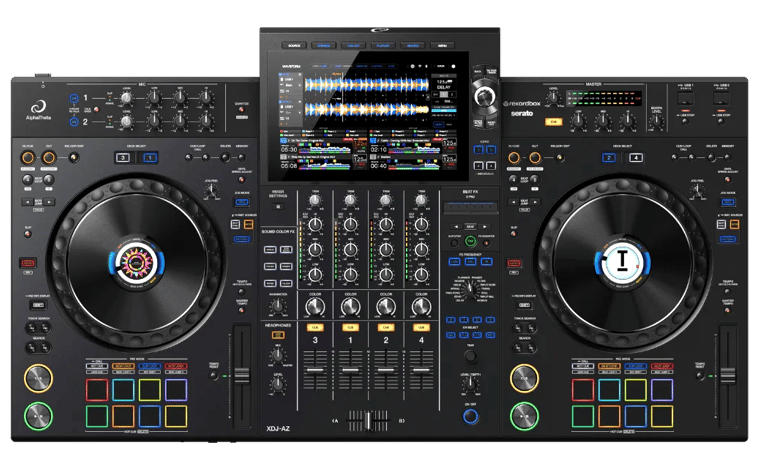
Task: Toggle left deck SLIP button
Action: (x=27, y=234)
